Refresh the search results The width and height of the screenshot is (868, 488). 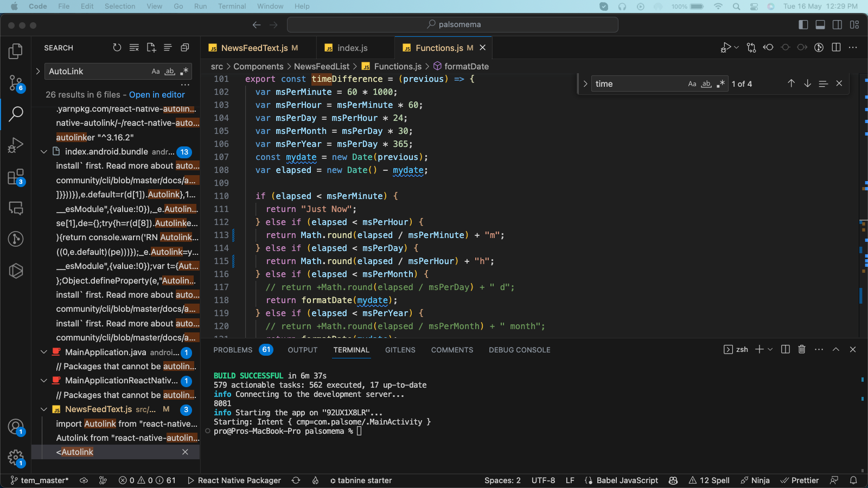coord(117,48)
